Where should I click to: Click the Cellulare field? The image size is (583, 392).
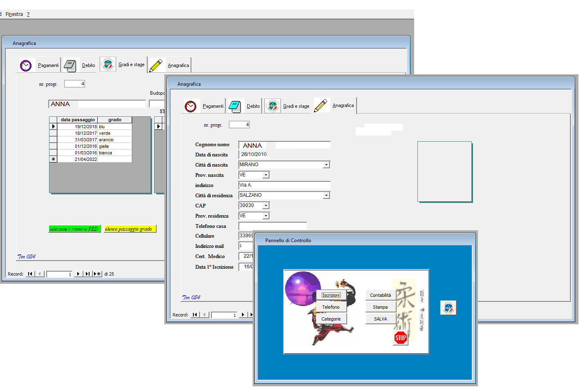tap(246, 236)
